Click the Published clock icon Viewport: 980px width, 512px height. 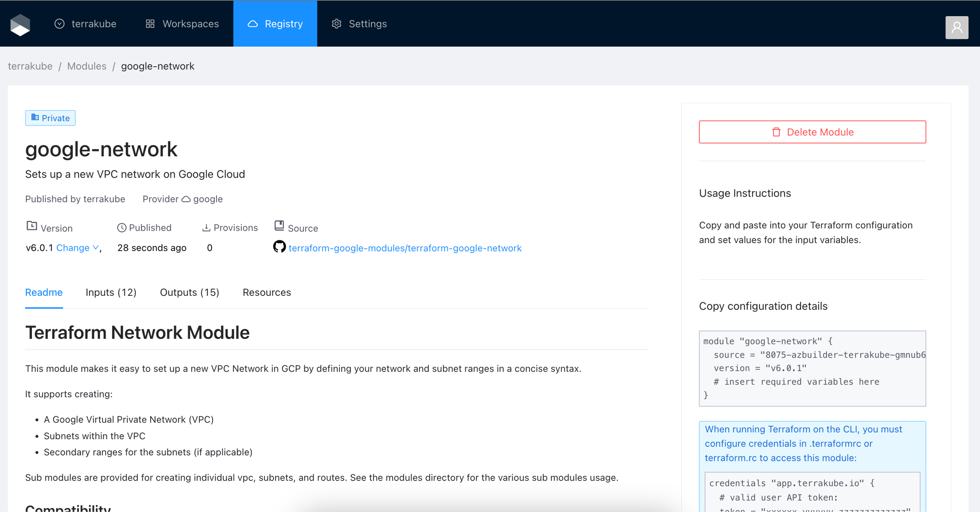click(122, 228)
